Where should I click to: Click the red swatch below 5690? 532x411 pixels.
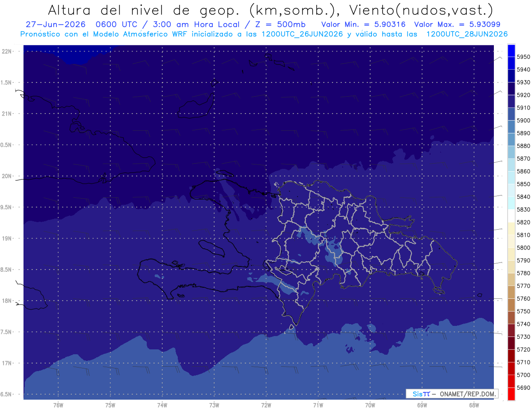click(511, 394)
